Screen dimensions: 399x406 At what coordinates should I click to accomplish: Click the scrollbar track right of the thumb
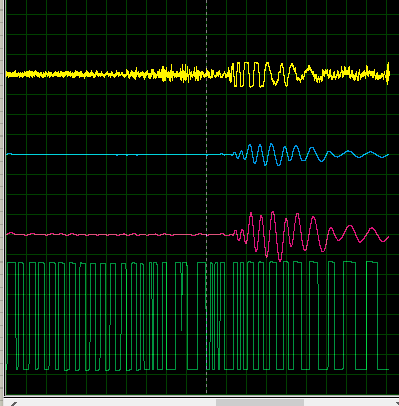point(348,403)
